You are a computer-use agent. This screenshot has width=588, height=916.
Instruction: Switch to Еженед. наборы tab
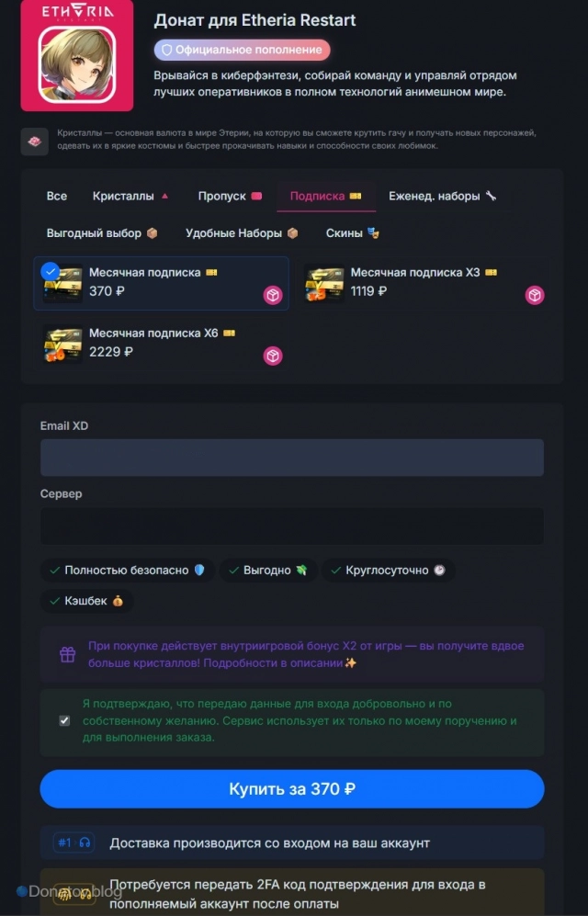tap(443, 197)
